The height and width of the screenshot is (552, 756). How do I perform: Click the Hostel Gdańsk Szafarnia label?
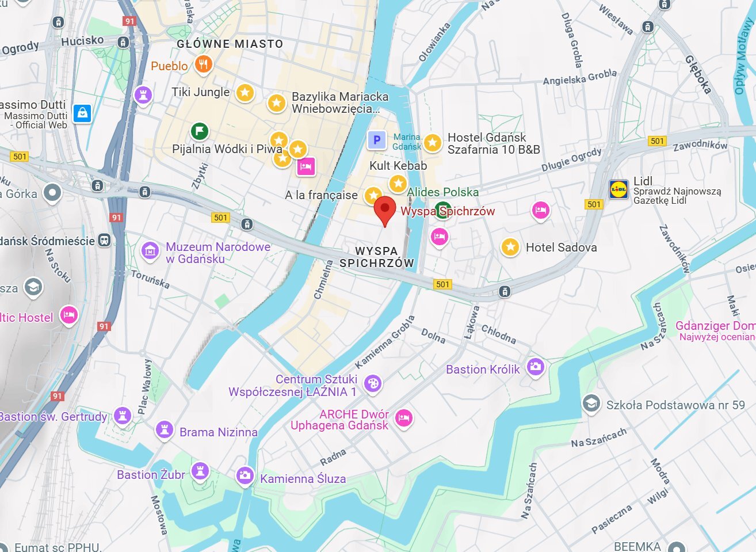pos(494,143)
